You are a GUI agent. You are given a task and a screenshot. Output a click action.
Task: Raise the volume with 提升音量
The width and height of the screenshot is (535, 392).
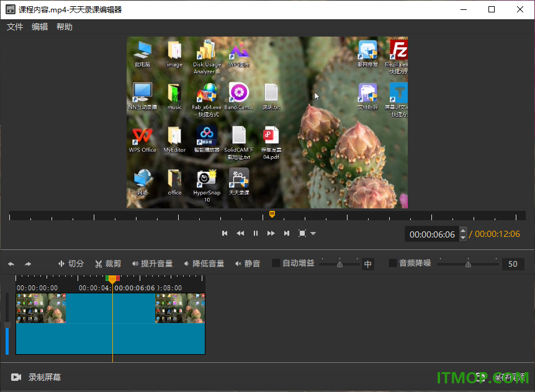point(152,264)
